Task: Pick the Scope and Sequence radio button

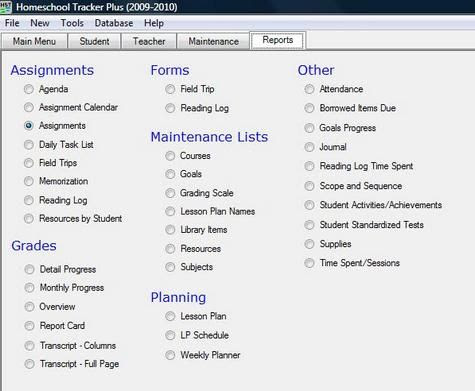Action: click(x=309, y=186)
